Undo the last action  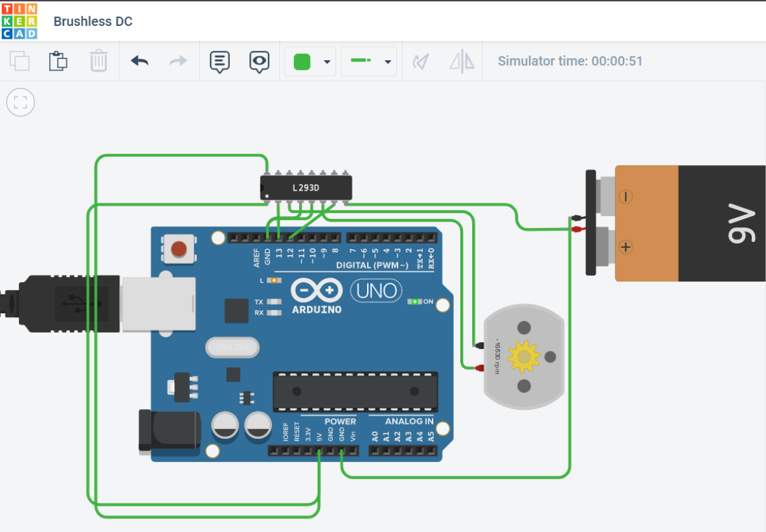(140, 61)
